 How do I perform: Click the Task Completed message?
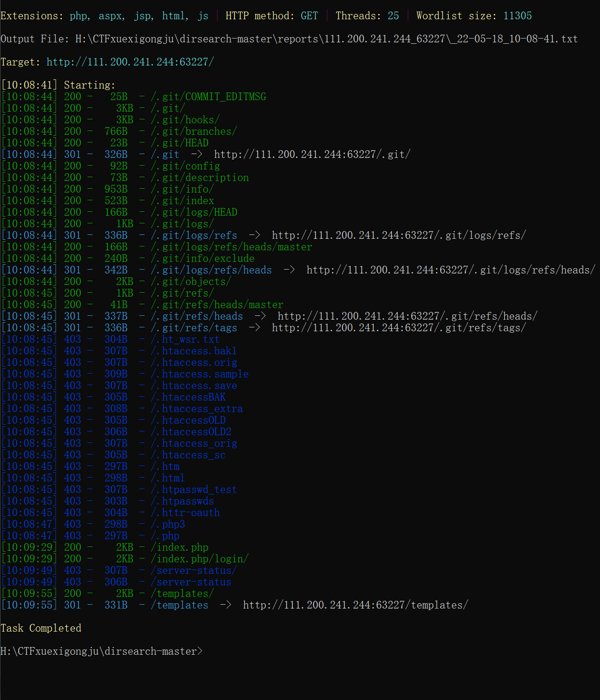pos(41,628)
